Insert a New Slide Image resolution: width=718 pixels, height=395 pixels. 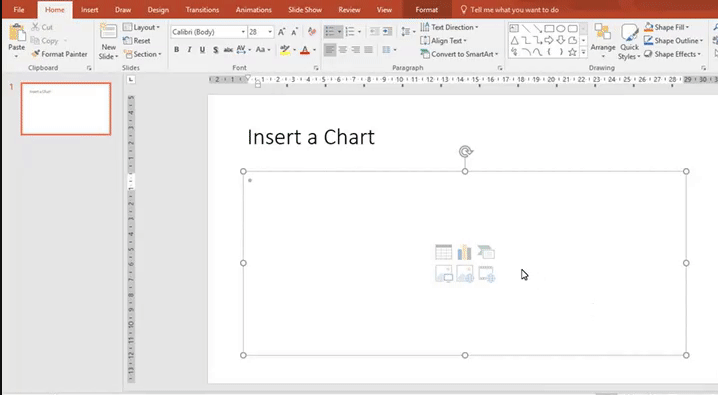pyautogui.click(x=108, y=41)
